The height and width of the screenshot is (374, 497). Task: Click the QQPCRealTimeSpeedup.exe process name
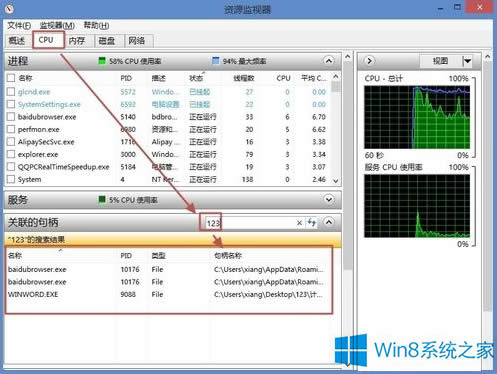63,167
